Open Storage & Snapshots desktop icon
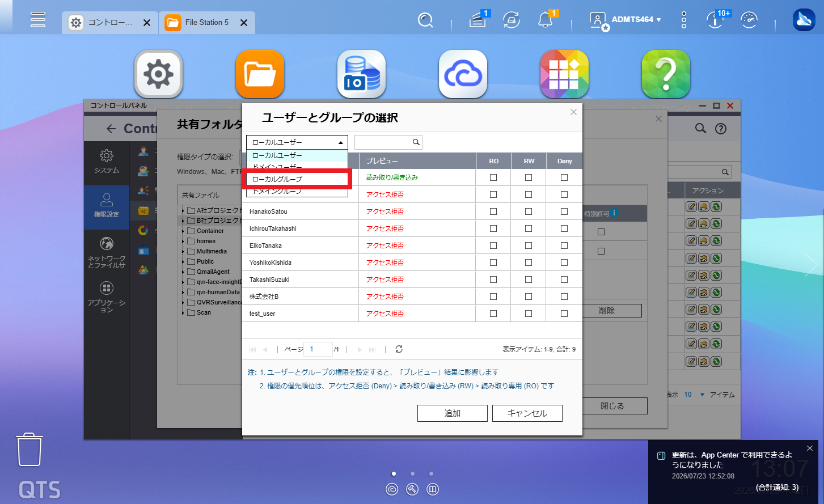This screenshot has height=504, width=824. tap(361, 74)
